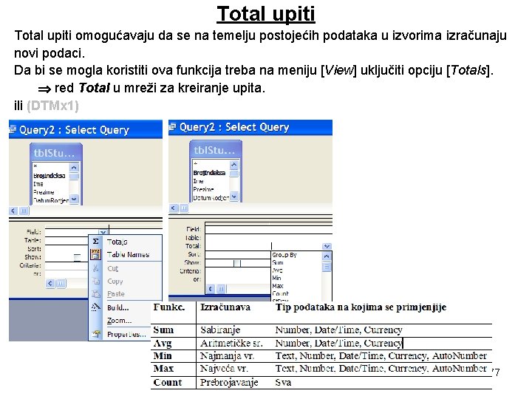Toggle the Show checkbox in right query grid
532x399 pixels.
point(237,263)
